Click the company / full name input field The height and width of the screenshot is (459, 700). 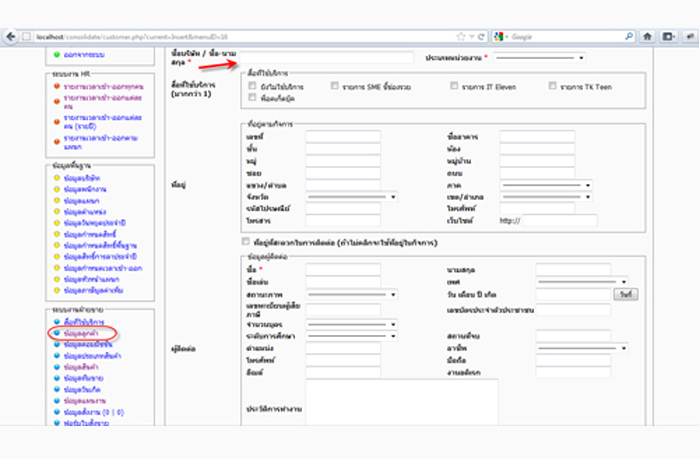click(x=327, y=58)
